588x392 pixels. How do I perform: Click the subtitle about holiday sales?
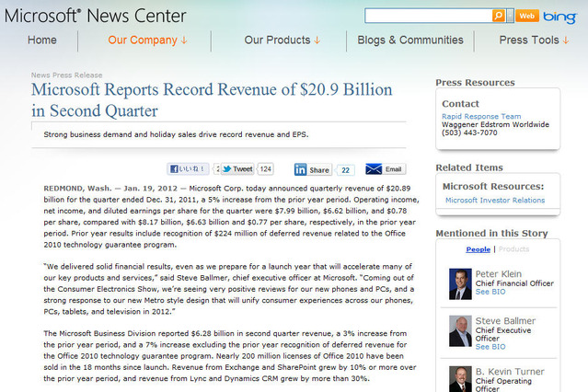coord(176,134)
